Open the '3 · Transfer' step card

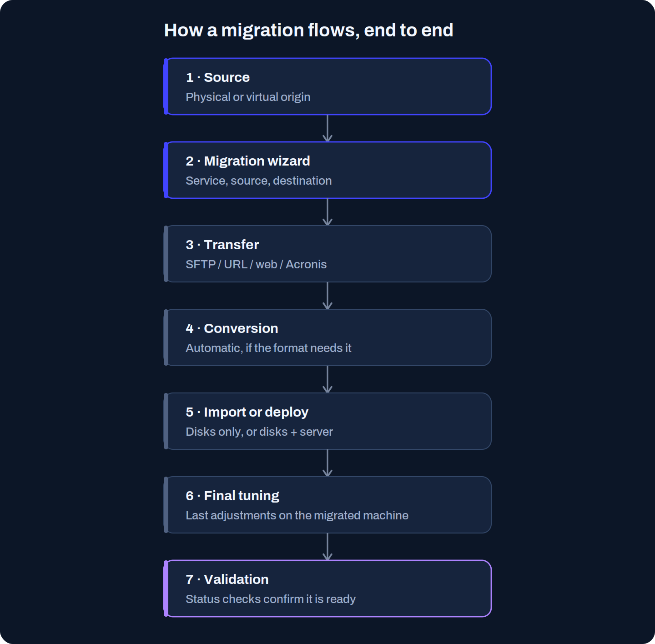coord(327,254)
